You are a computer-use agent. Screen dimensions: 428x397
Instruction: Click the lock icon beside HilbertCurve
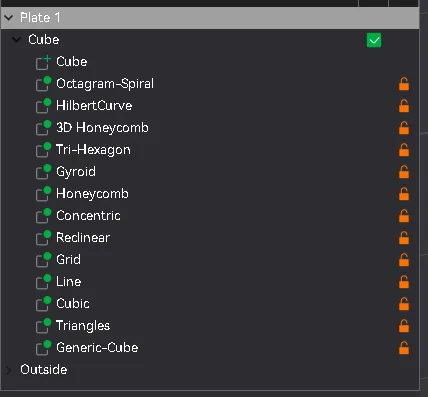pos(404,106)
